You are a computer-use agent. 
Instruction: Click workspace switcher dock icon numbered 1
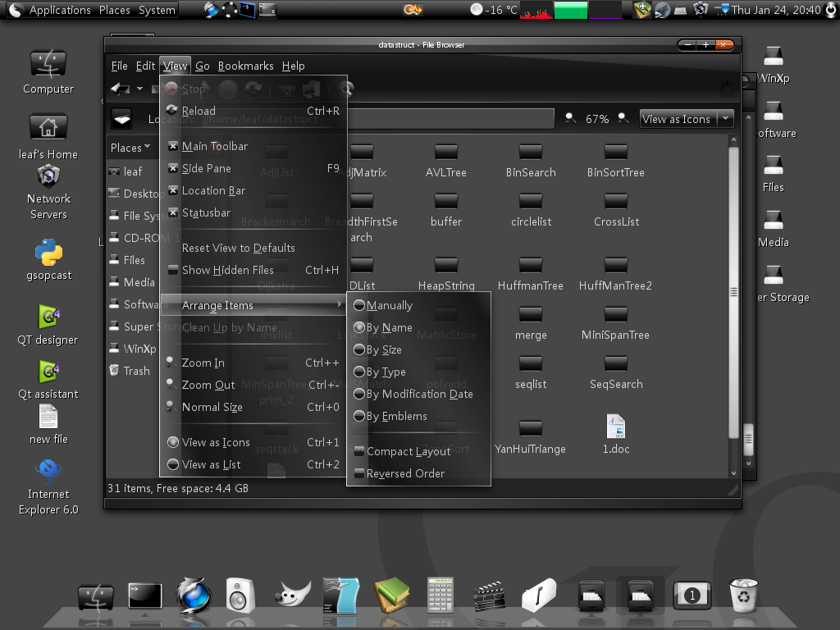[x=692, y=596]
